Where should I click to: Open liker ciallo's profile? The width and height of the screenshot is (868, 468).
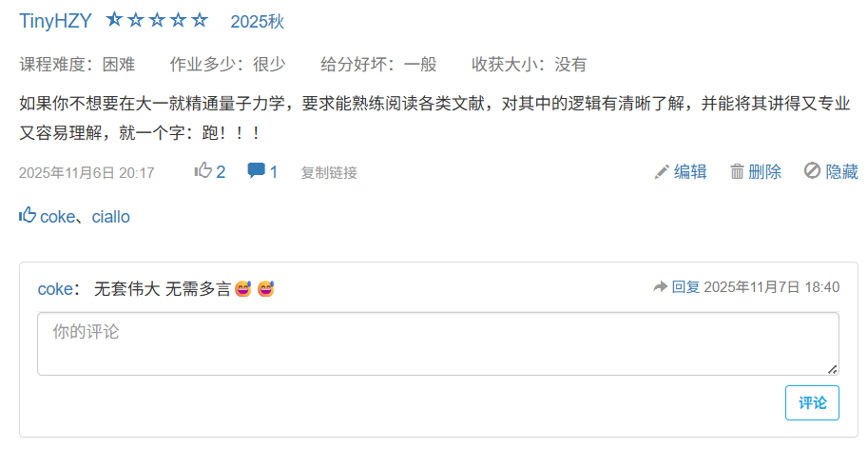(110, 217)
